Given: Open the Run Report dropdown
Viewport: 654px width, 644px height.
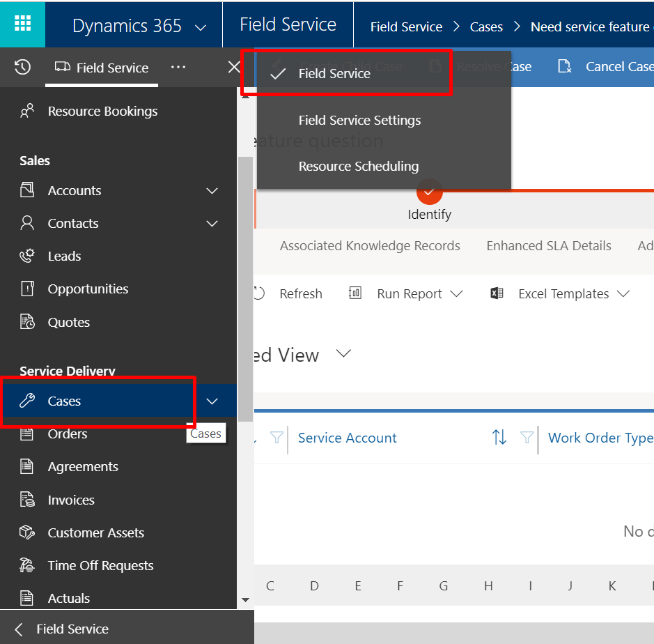Looking at the screenshot, I should tap(456, 293).
